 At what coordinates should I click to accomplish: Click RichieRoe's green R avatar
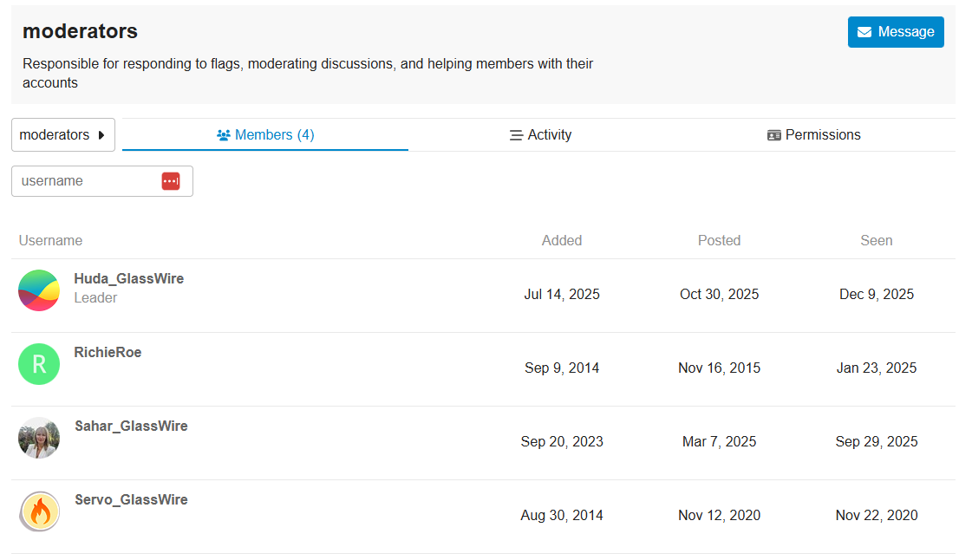tap(39, 364)
